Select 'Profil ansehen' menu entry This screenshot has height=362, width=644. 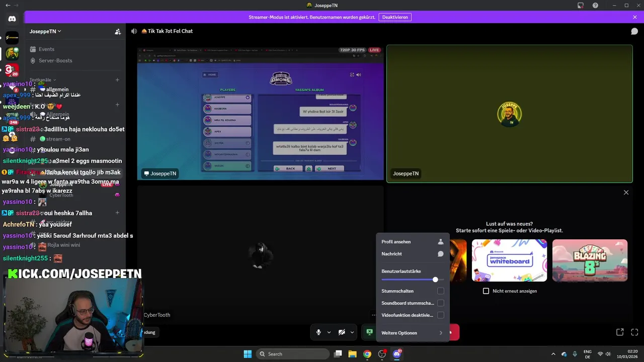(413, 242)
